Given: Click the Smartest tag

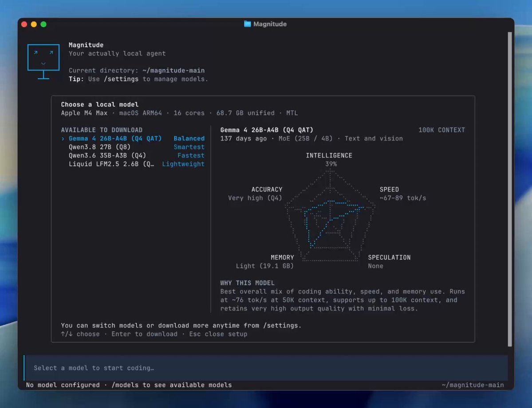Looking at the screenshot, I should [x=189, y=147].
